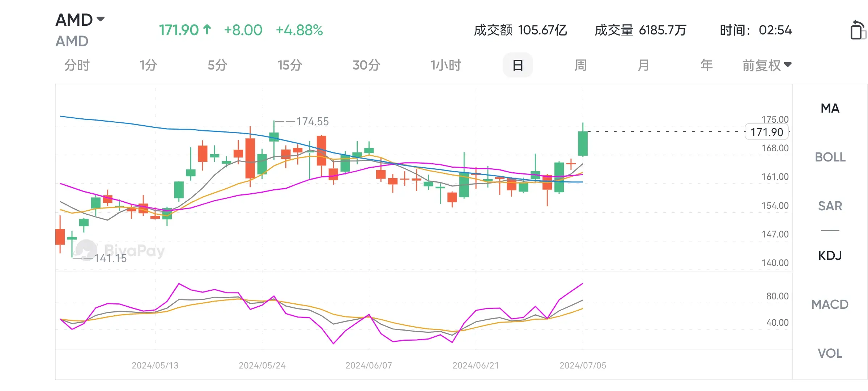Switch to the 年 yearly chart
868x391 pixels.
pyautogui.click(x=706, y=65)
